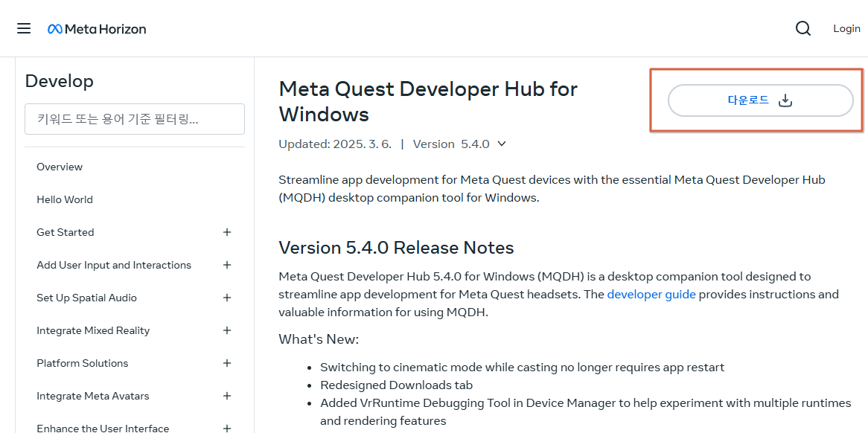The image size is (868, 433).
Task: Select Hello World in the sidebar
Action: coord(65,199)
